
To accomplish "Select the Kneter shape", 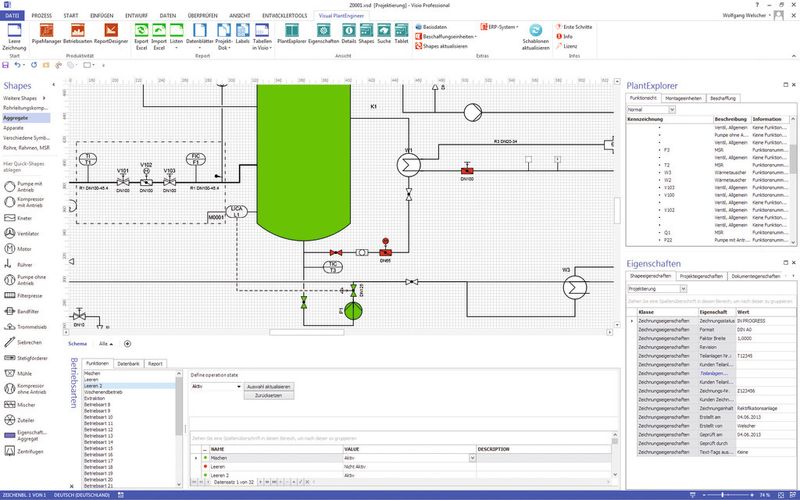I will point(18,218).
